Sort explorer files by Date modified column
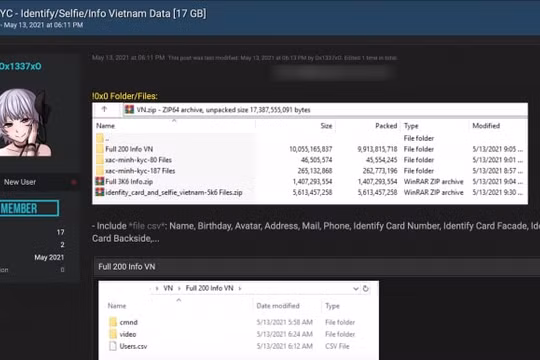 (278, 306)
